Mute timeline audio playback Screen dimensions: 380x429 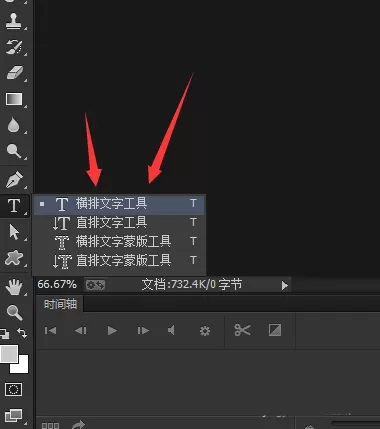click(171, 330)
